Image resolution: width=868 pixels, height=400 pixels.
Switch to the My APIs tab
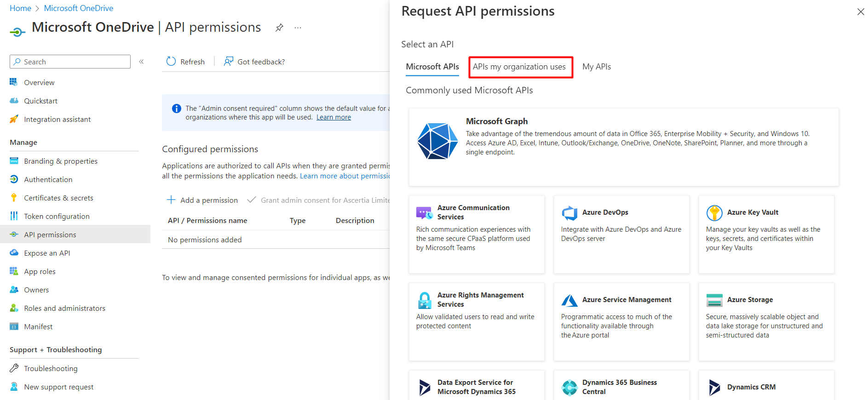tap(597, 67)
